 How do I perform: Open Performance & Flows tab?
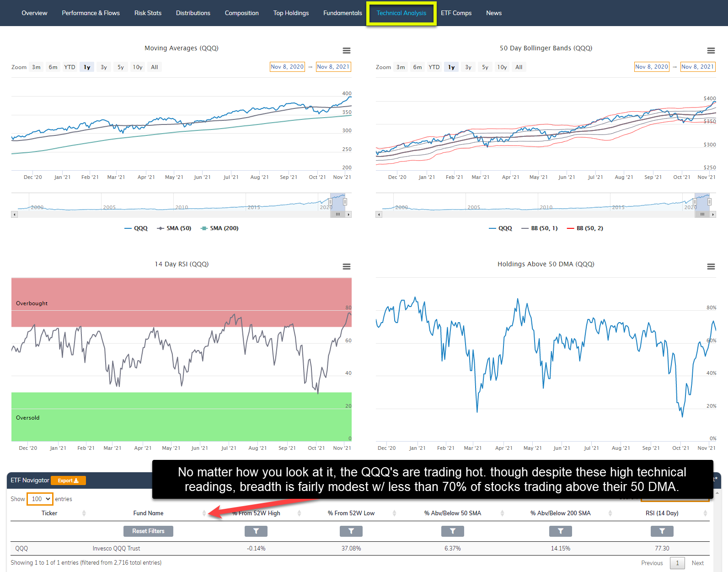click(x=91, y=13)
